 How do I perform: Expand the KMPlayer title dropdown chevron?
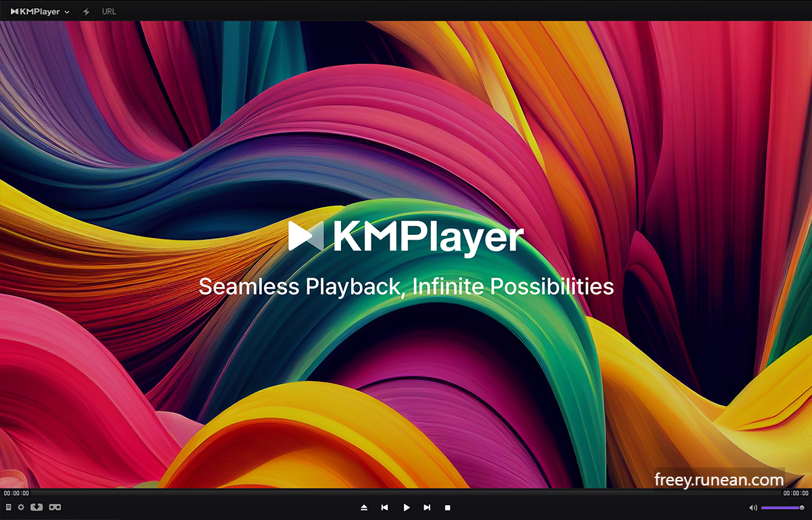click(66, 11)
